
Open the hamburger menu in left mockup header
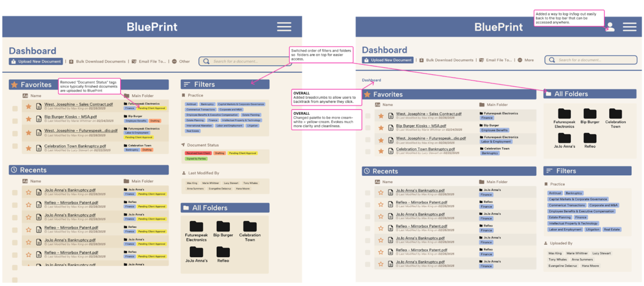[x=284, y=27]
